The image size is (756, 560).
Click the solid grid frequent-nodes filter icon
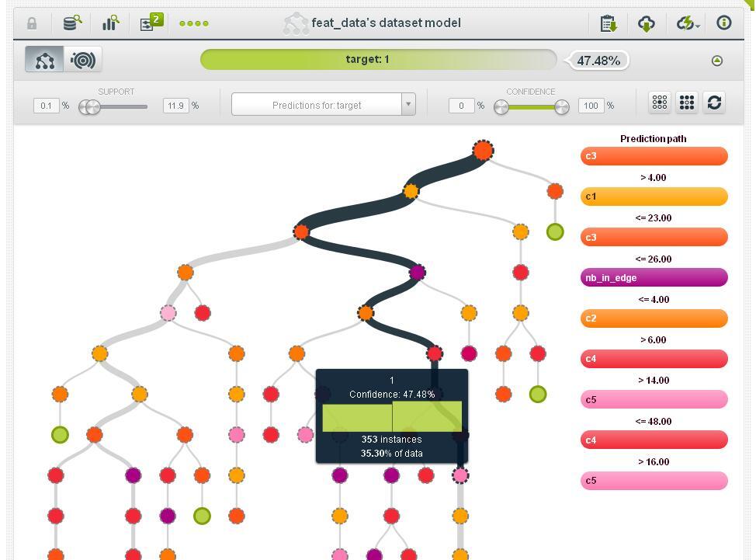coord(687,103)
